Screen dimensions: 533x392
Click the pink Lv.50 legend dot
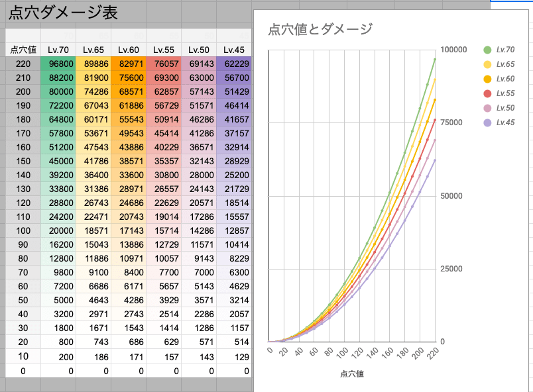(x=487, y=108)
